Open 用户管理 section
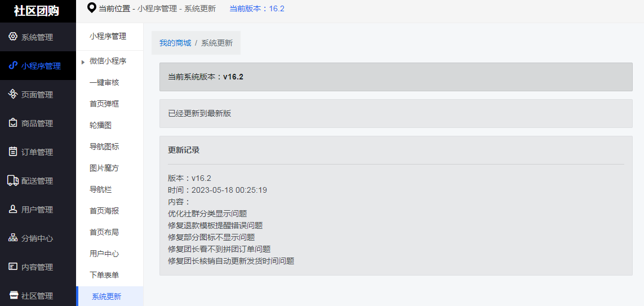The image size is (644, 306). 38,210
